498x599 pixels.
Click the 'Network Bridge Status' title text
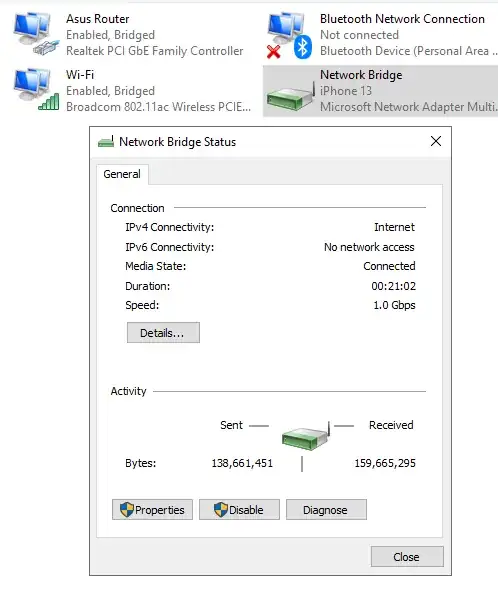pos(178,142)
